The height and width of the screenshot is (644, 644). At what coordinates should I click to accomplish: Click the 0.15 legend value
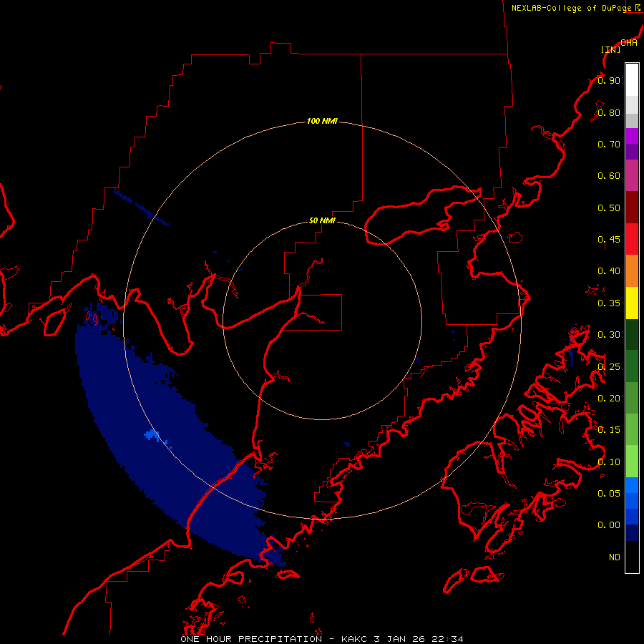click(x=609, y=430)
